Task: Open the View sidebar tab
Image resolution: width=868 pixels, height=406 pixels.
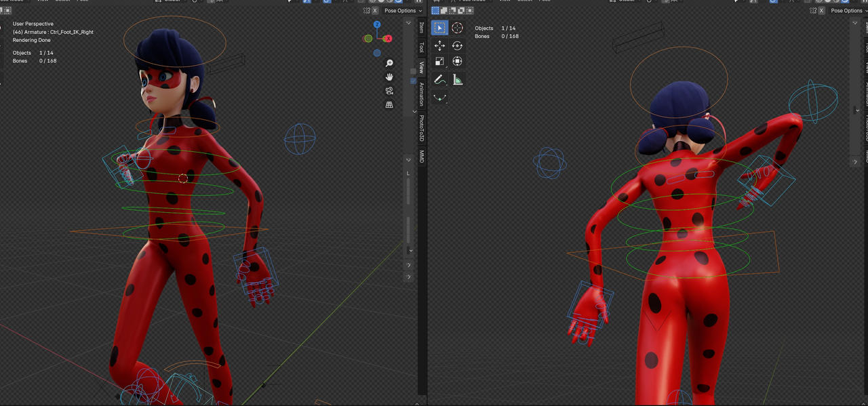Action: pyautogui.click(x=421, y=67)
